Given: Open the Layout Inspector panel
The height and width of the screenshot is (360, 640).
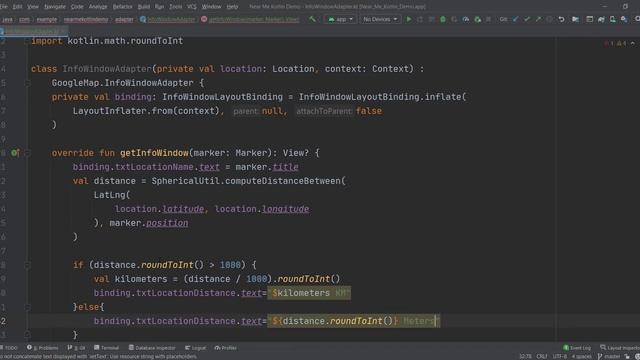Looking at the screenshot, I should 620,348.
